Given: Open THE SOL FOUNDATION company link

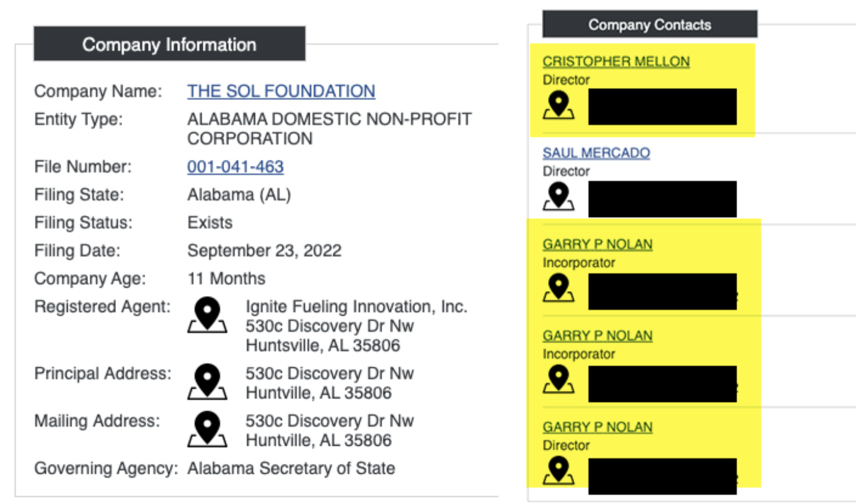Looking at the screenshot, I should click(281, 91).
